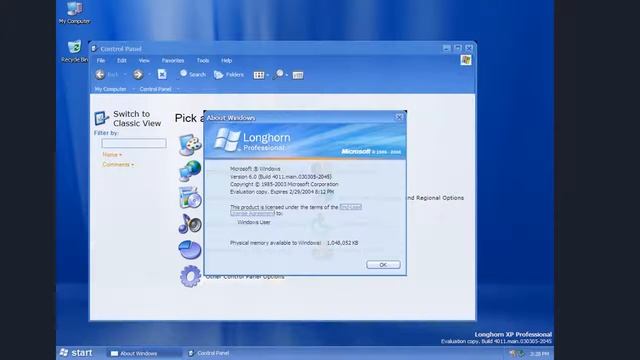Maximize the Control Panel window
Image resolution: width=640 pixels, height=360 pixels.
pos(458,48)
